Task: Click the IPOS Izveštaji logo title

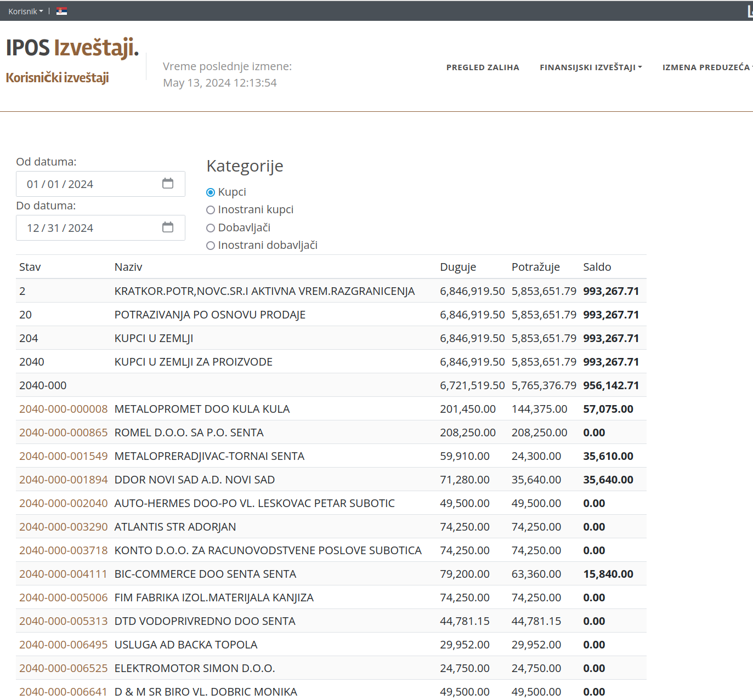Action: pyautogui.click(x=72, y=48)
